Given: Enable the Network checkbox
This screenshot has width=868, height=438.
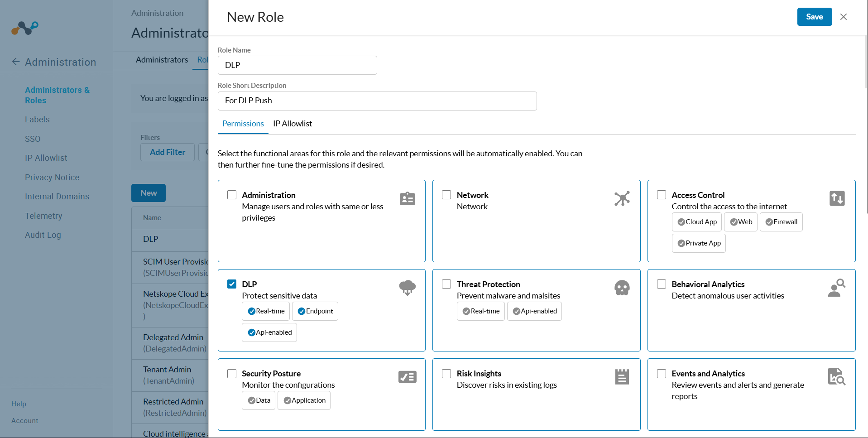Looking at the screenshot, I should tap(446, 195).
